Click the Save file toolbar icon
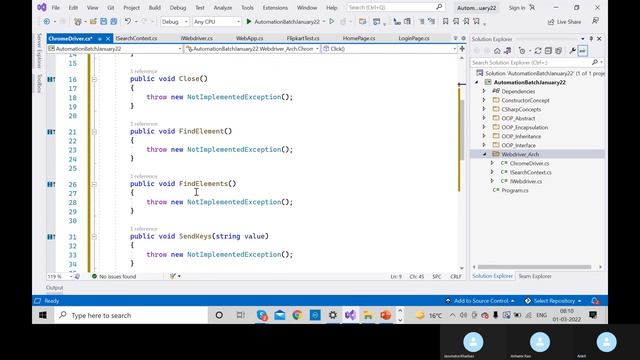 click(104, 22)
